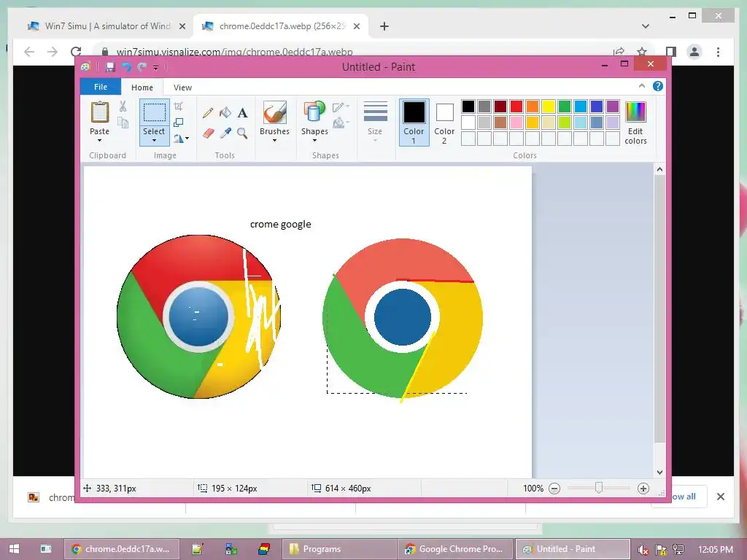This screenshot has height=560, width=747.
Task: Select the Text tool
Action: click(x=242, y=113)
